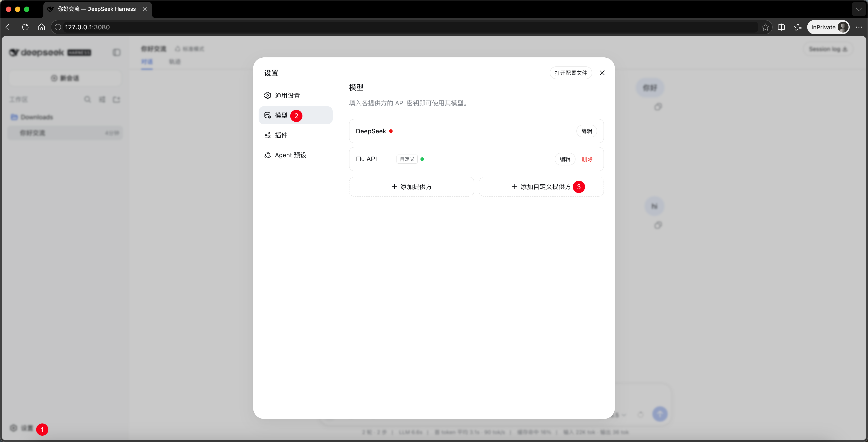
Task: Add this page to favorites star
Action: click(x=765, y=27)
